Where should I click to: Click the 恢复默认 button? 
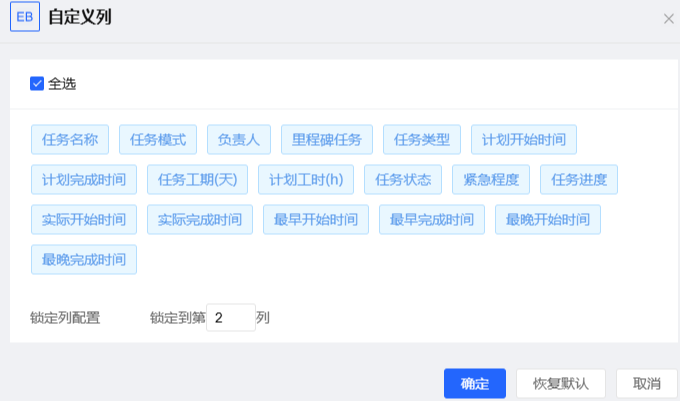pyautogui.click(x=561, y=384)
